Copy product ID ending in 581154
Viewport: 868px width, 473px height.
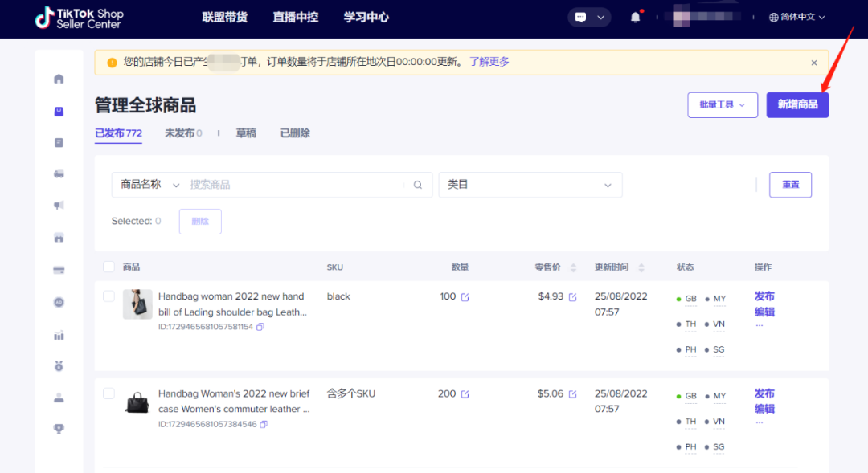(x=260, y=327)
